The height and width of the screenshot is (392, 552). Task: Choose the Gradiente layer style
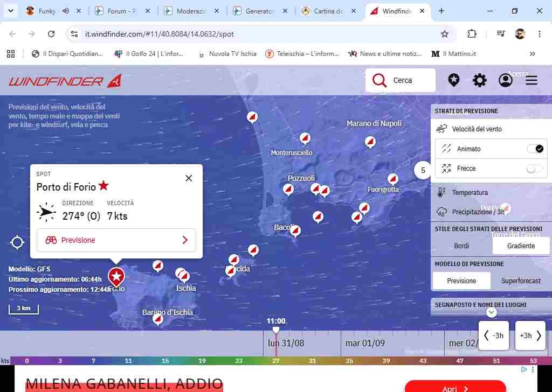point(521,246)
